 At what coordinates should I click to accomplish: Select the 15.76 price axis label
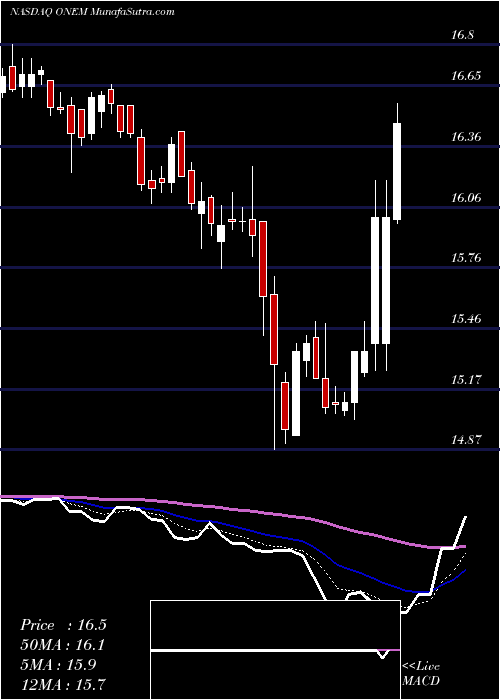coord(466,258)
